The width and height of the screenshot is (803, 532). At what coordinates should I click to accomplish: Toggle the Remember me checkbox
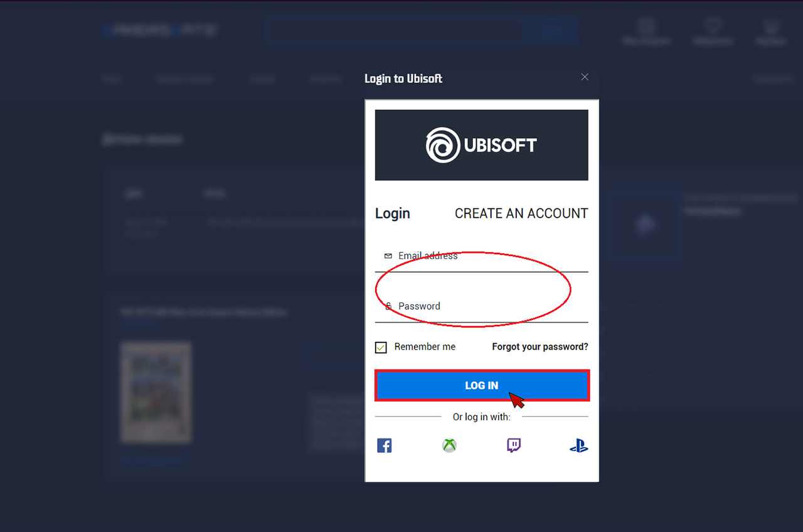point(381,348)
